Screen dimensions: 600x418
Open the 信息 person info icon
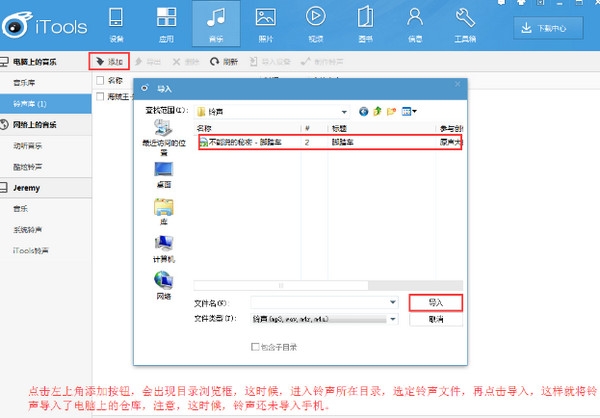pos(415,24)
